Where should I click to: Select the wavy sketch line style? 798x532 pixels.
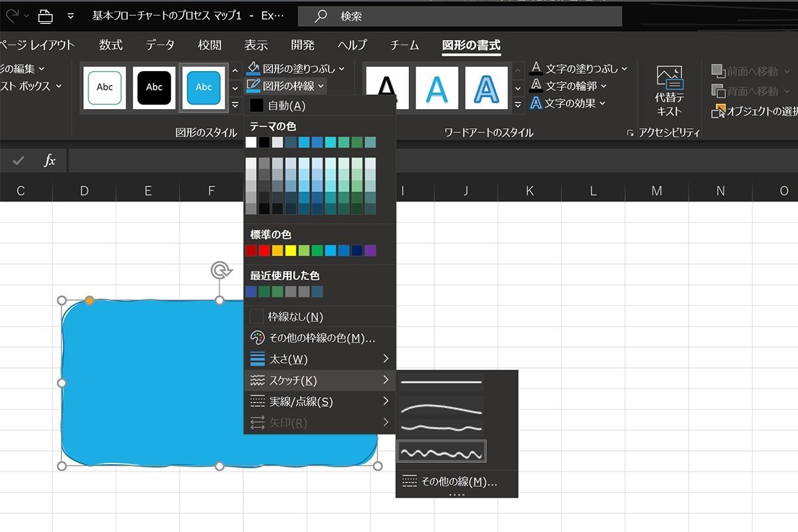point(441,452)
